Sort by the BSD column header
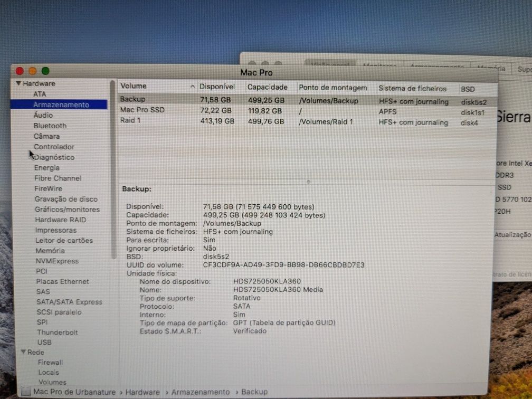 [468, 89]
